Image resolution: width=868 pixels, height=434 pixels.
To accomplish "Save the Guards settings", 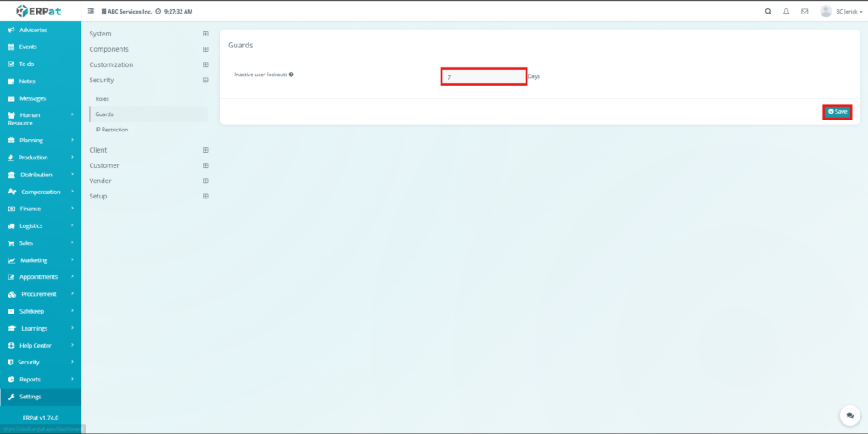I will 837,112.
